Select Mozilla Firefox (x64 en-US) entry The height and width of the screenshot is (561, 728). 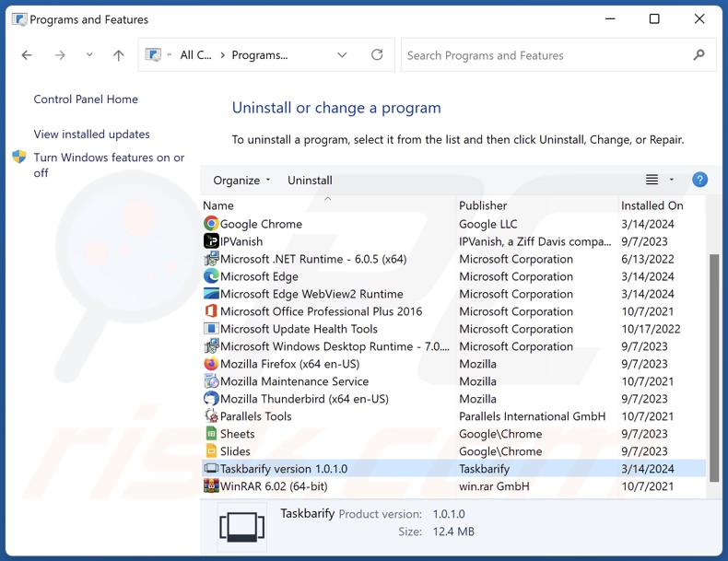click(289, 364)
